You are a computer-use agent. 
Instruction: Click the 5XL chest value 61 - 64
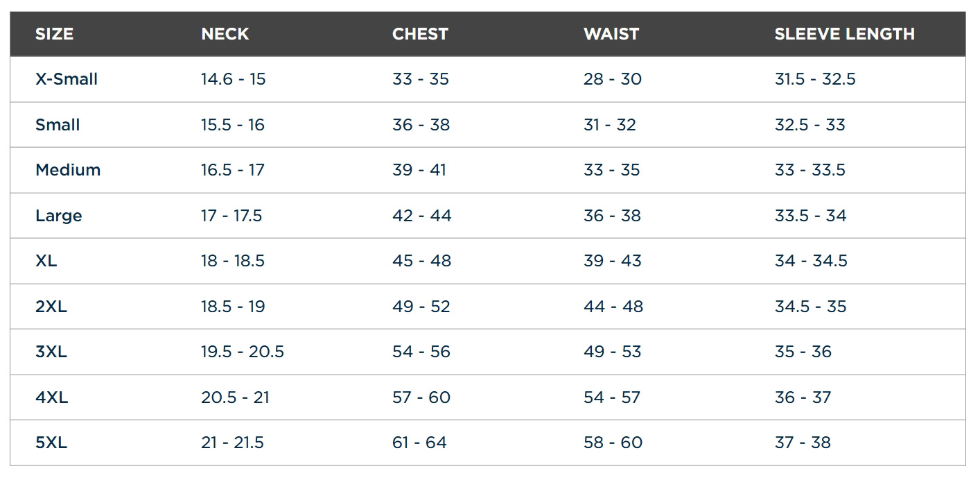pyautogui.click(x=419, y=443)
